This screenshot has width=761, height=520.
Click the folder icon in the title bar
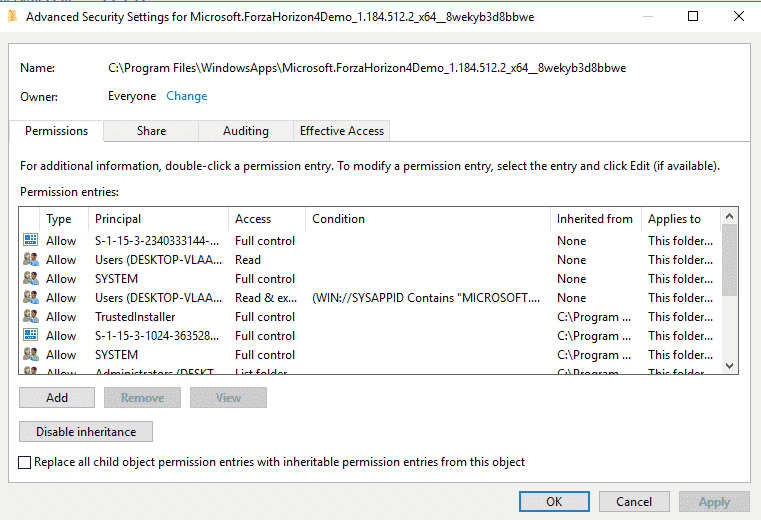click(13, 17)
